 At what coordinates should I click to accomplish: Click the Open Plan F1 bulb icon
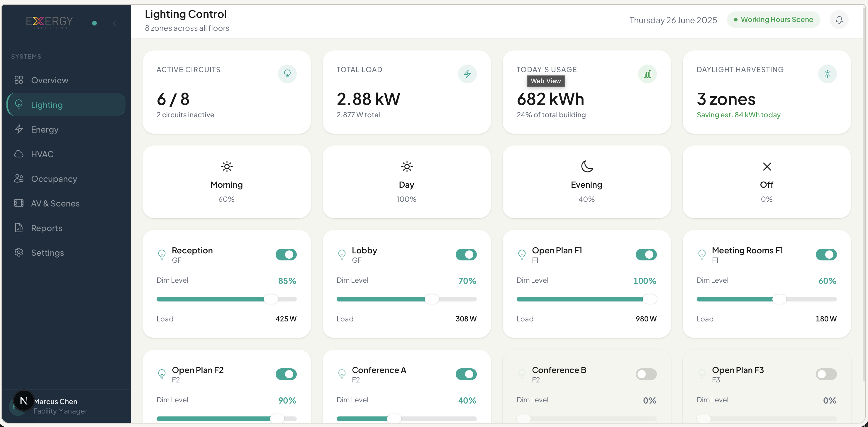[x=522, y=255]
